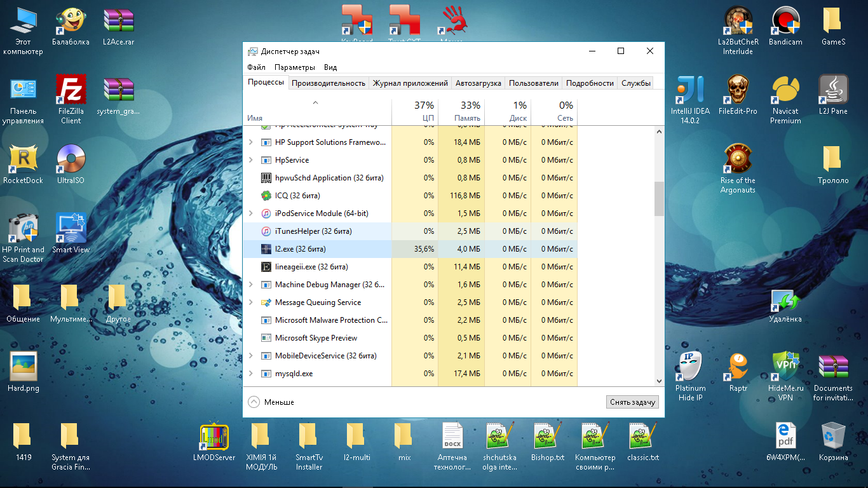Expand Message Queuing Service row
This screenshot has height=488, width=868.
[250, 302]
